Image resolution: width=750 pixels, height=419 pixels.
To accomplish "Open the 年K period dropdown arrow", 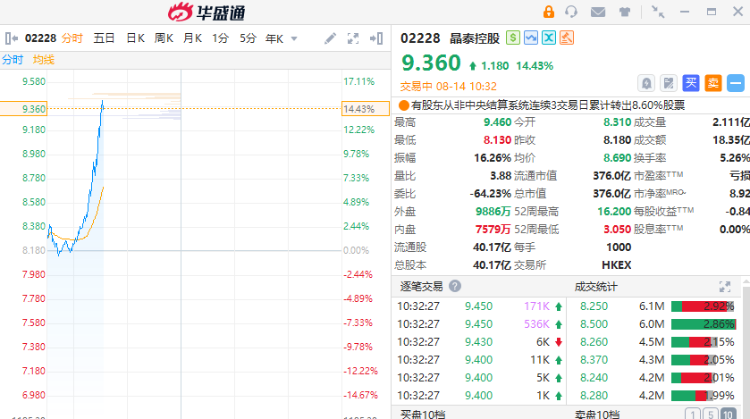I will tap(295, 39).
